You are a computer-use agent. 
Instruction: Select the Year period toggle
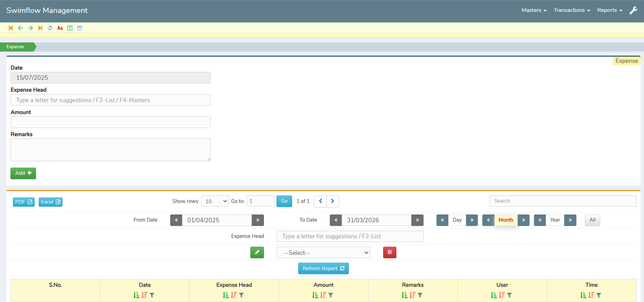555,220
